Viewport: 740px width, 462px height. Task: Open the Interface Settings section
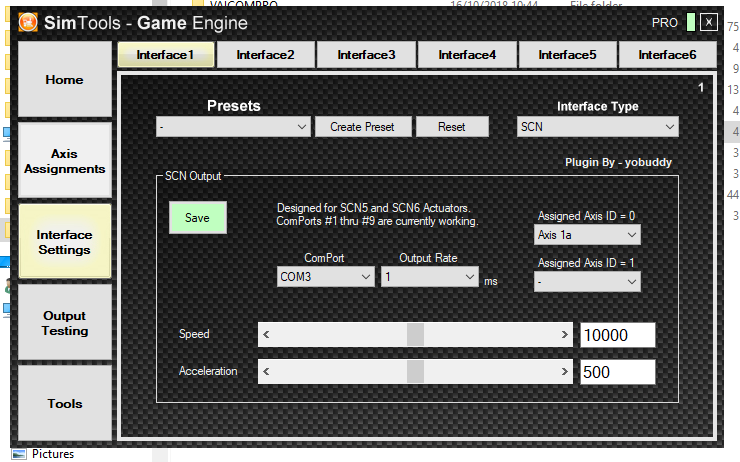pyautogui.click(x=65, y=242)
